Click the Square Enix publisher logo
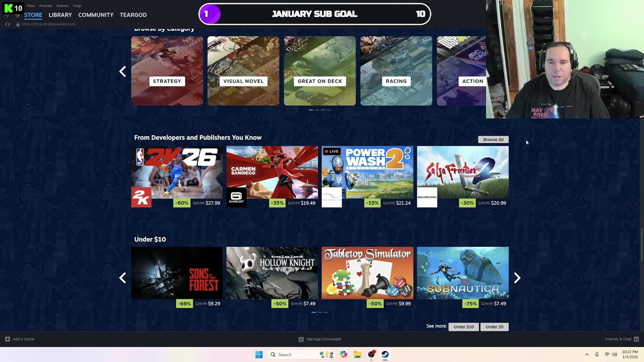 pos(427,197)
